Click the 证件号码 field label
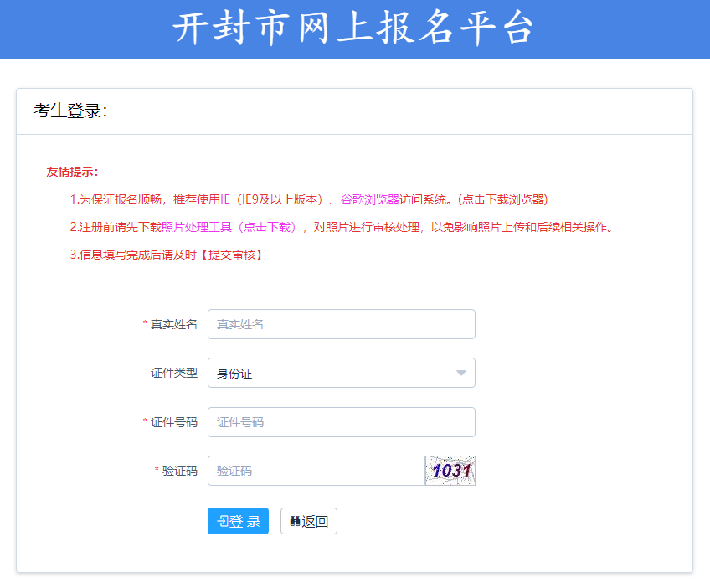The height and width of the screenshot is (588, 710). [x=173, y=422]
